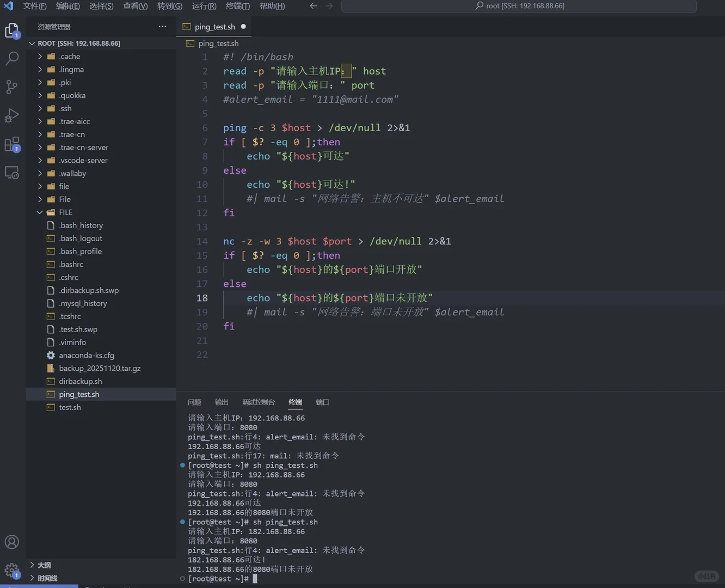
Task: Open the Accounts icon in activity bar
Action: pos(12,542)
